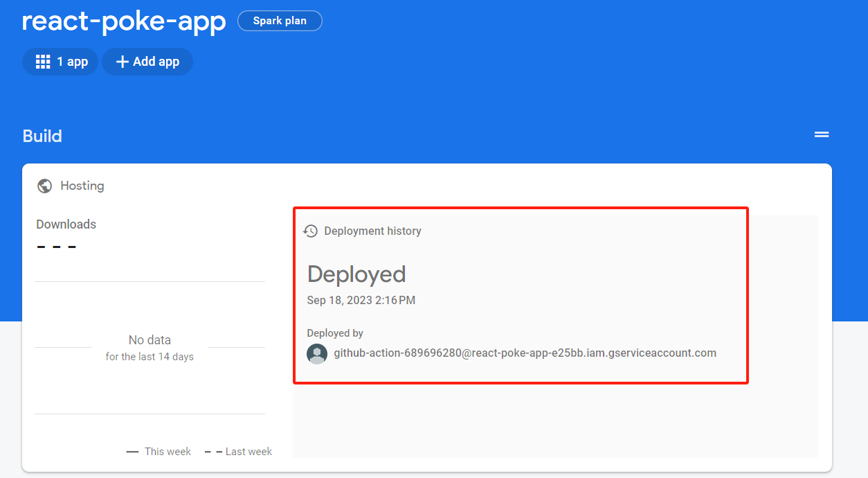Click the Deployment history clock icon
The width and height of the screenshot is (868, 478).
click(311, 231)
